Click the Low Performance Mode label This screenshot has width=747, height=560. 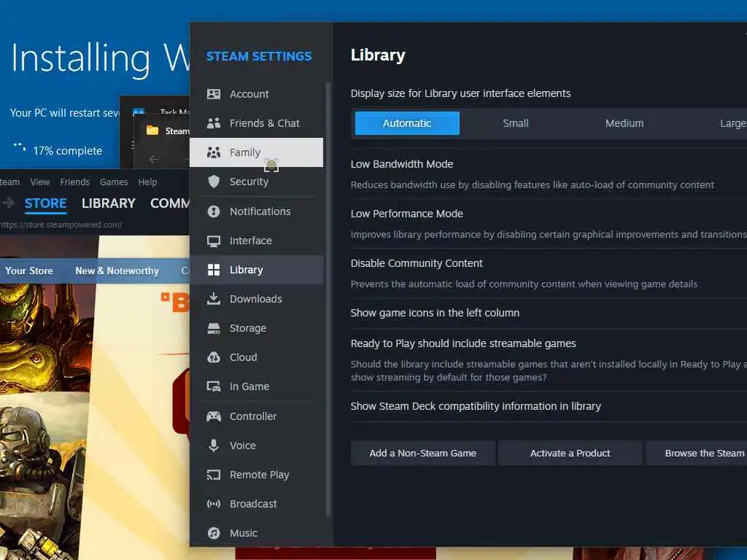pos(407,214)
